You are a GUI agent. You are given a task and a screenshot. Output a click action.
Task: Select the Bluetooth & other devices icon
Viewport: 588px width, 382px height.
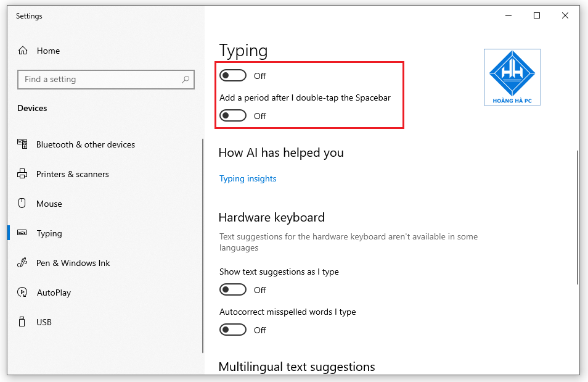click(22, 144)
